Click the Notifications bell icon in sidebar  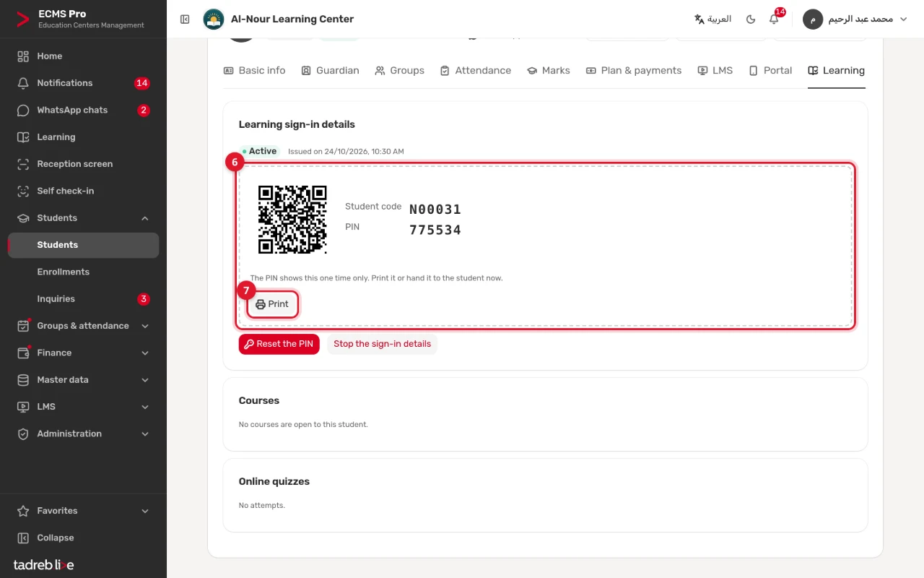[x=23, y=83]
